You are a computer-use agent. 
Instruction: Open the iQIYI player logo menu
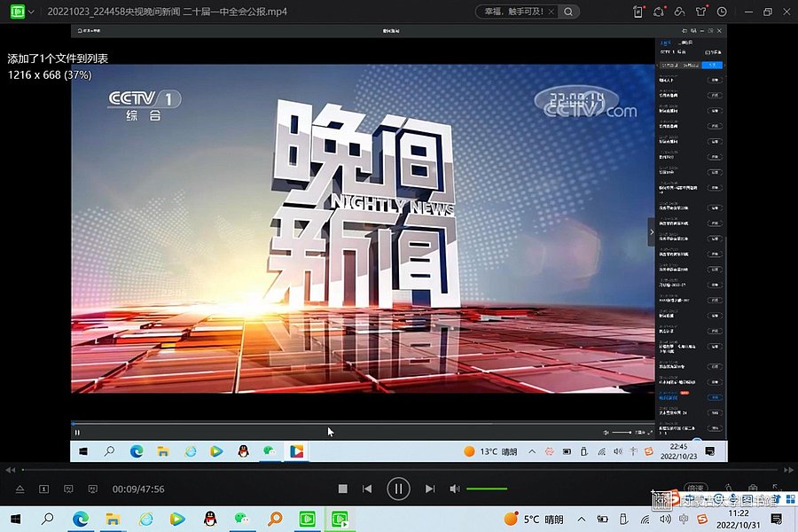[x=18, y=12]
